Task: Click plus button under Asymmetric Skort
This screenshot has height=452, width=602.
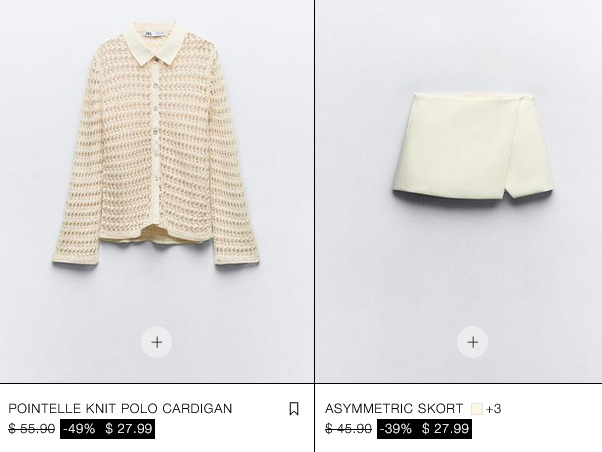Action: click(473, 342)
